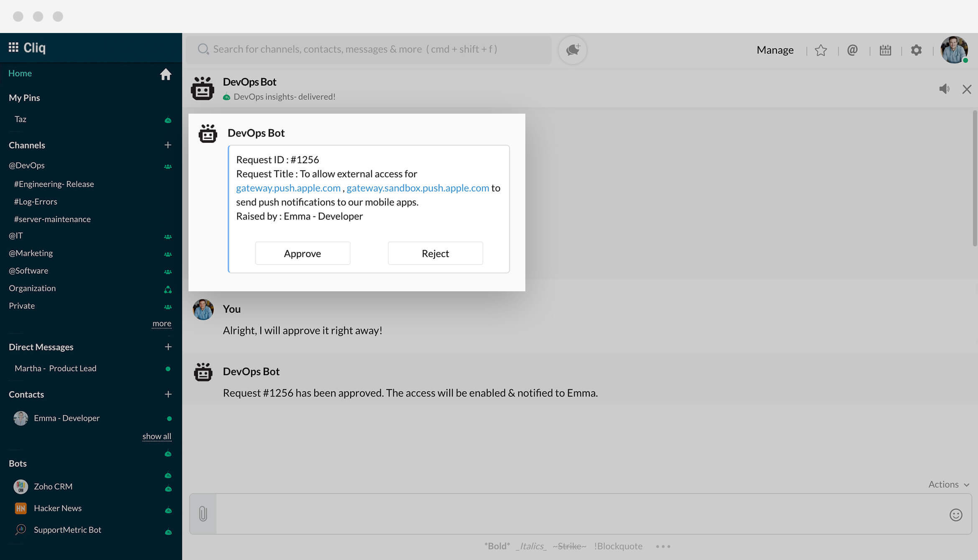
Task: Click the message search field
Action: pos(368,49)
